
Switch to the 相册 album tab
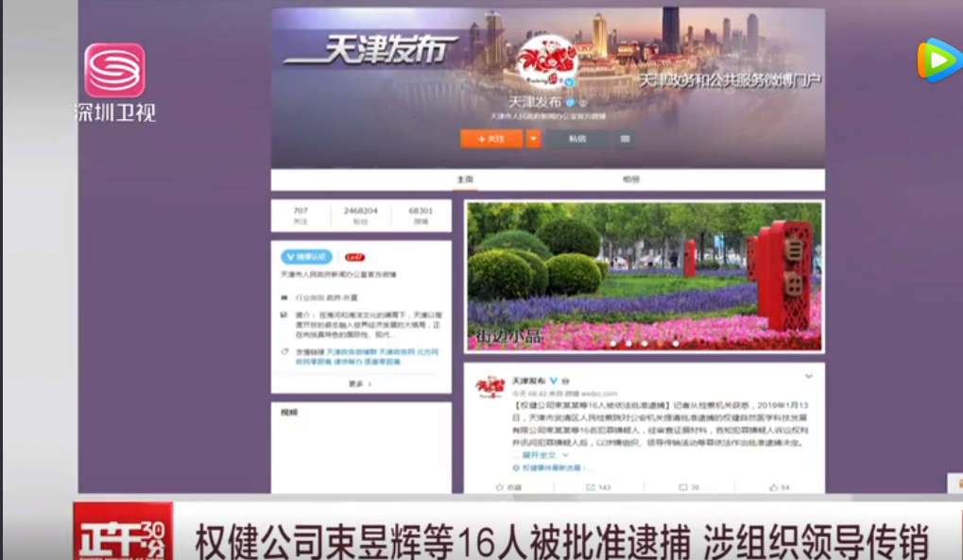coord(630,179)
